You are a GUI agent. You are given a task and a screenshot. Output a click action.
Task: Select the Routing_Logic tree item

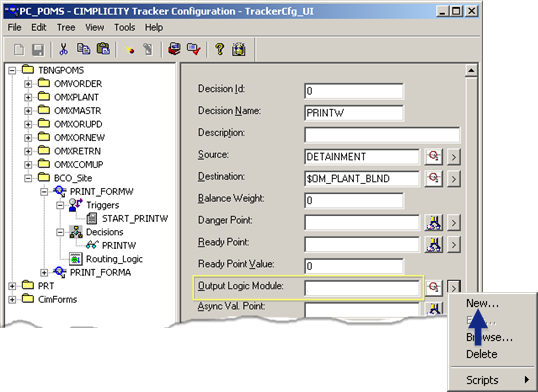[x=114, y=259]
